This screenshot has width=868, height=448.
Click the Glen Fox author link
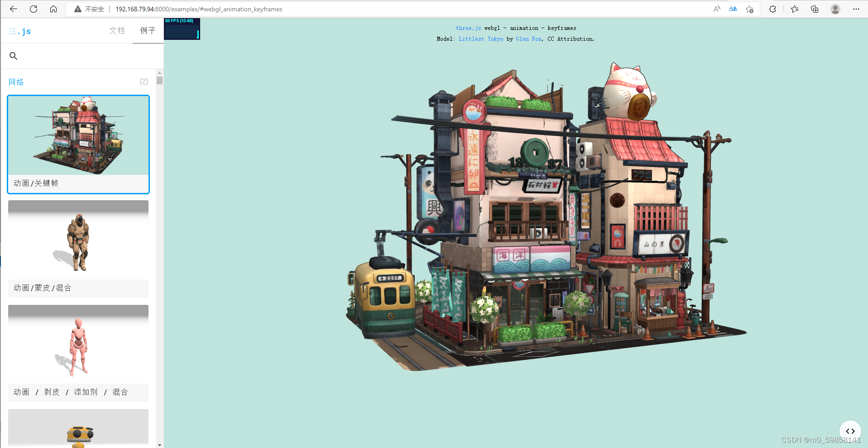pyautogui.click(x=528, y=39)
